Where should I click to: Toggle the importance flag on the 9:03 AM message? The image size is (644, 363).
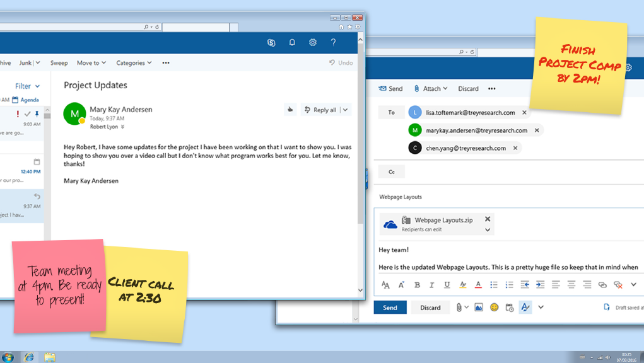pos(18,113)
